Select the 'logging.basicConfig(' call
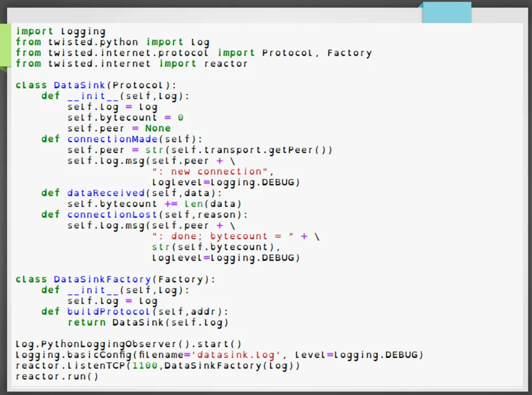The image size is (532, 395). point(76,355)
